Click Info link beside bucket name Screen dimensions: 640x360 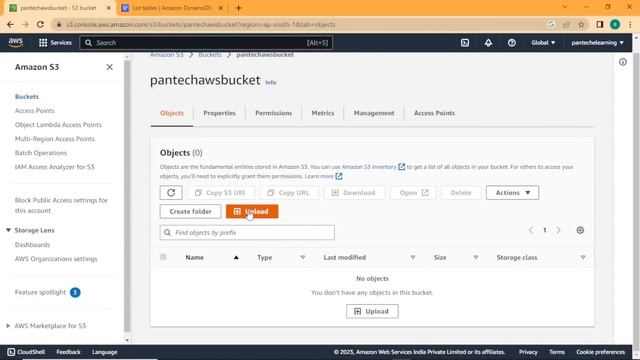click(x=271, y=82)
